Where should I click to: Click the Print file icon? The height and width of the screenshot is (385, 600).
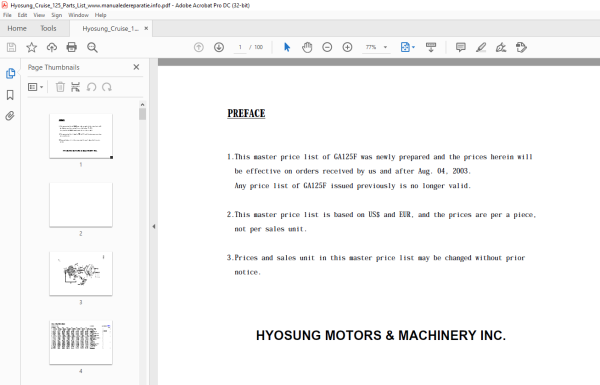coord(72,47)
